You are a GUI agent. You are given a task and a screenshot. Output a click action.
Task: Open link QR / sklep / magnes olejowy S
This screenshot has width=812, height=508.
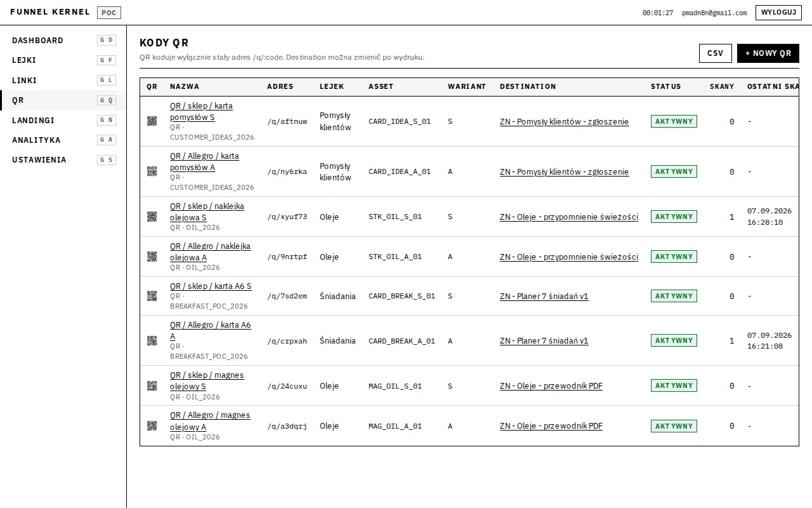[x=207, y=381]
